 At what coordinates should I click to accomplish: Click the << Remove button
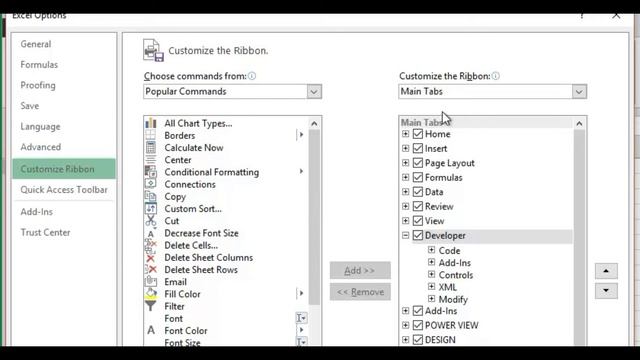(360, 292)
